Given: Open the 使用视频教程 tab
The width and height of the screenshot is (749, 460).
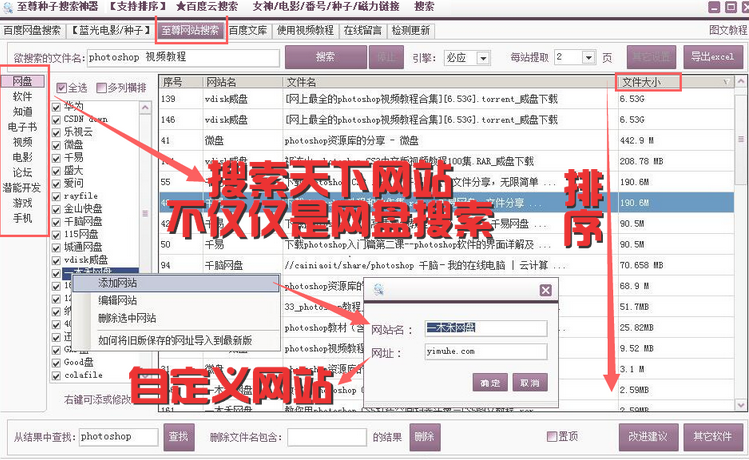Looking at the screenshot, I should (x=305, y=31).
